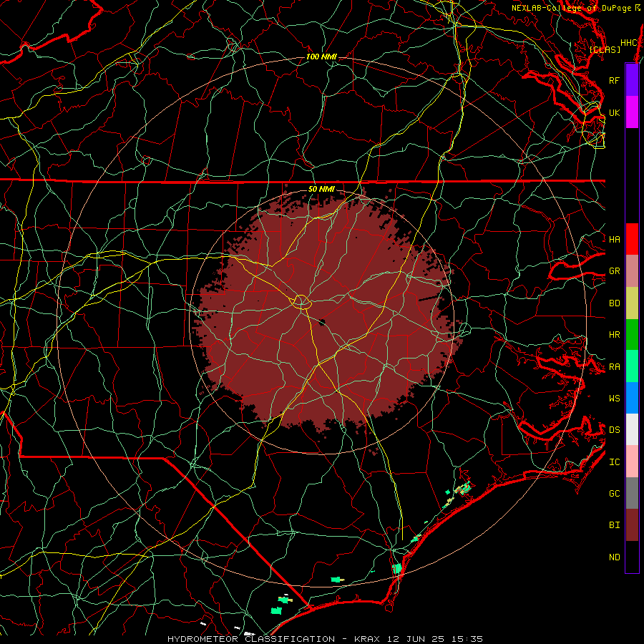
Task: Click the 'RA' legend label
Action: pos(614,367)
